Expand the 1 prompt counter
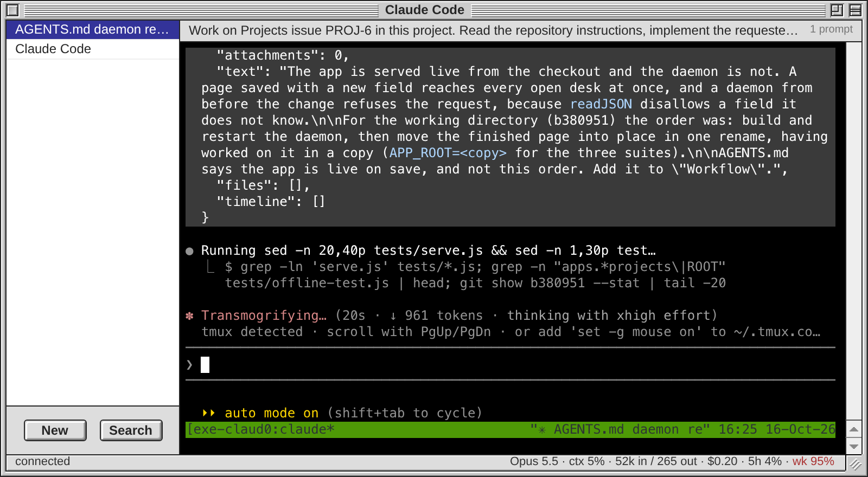This screenshot has height=477, width=868. tap(831, 29)
